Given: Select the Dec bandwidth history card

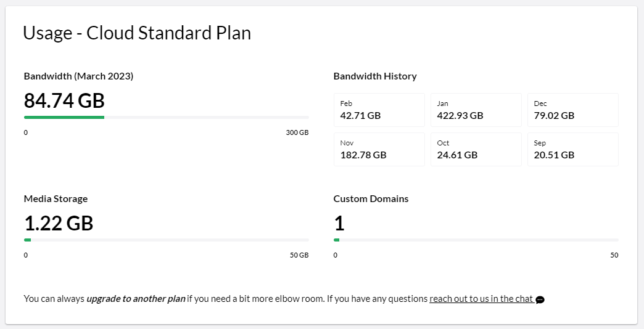Looking at the screenshot, I should click(x=573, y=110).
